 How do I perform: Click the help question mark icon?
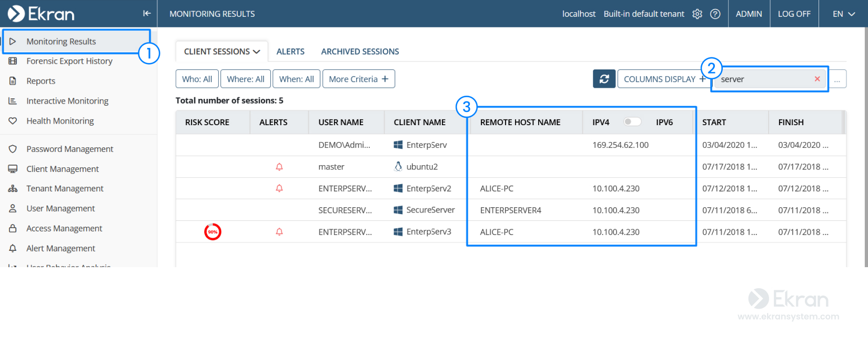[715, 14]
